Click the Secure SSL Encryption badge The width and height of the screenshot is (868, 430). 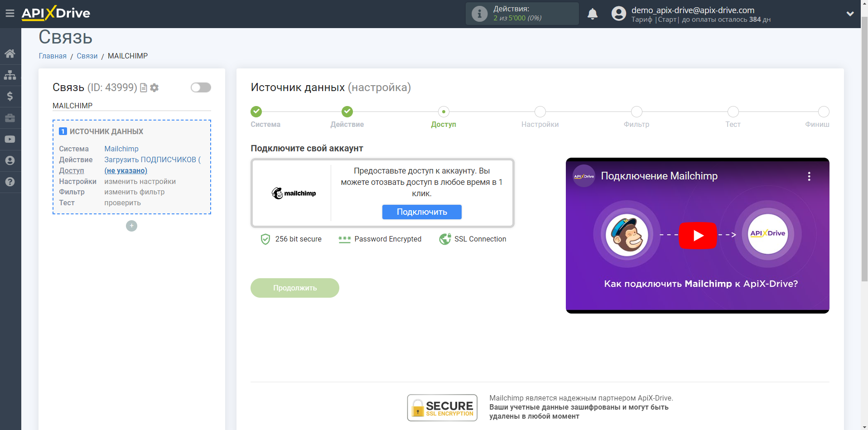tap(442, 408)
